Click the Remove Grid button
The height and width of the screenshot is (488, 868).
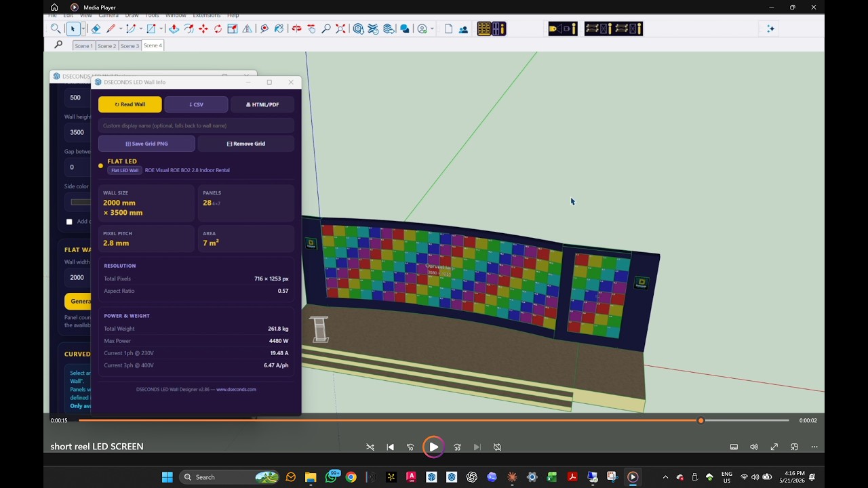[x=246, y=144]
